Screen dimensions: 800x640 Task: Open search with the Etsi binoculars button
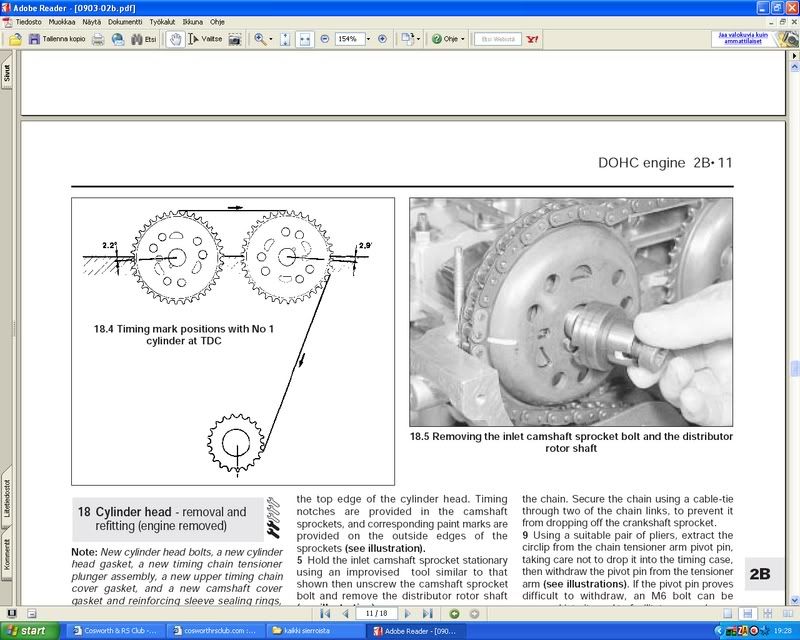(143, 39)
